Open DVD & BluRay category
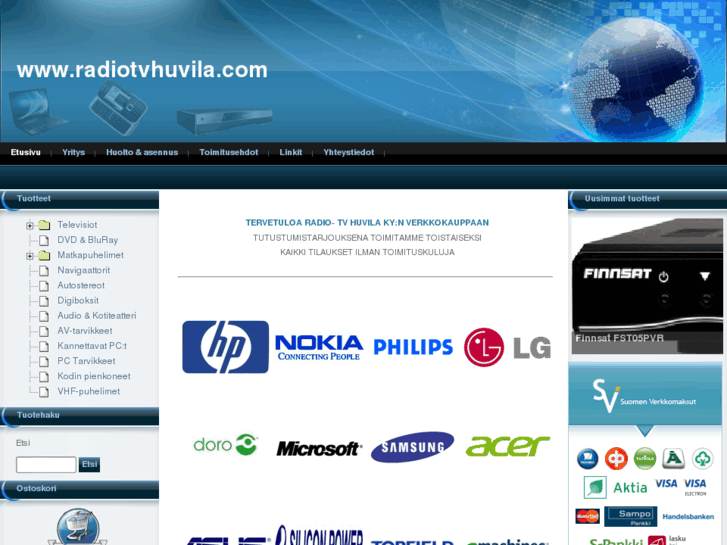 pyautogui.click(x=88, y=240)
